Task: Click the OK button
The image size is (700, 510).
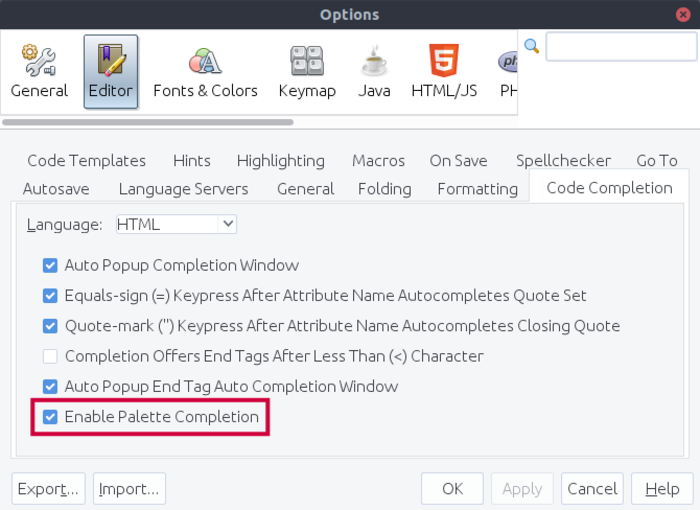Action: (x=452, y=489)
